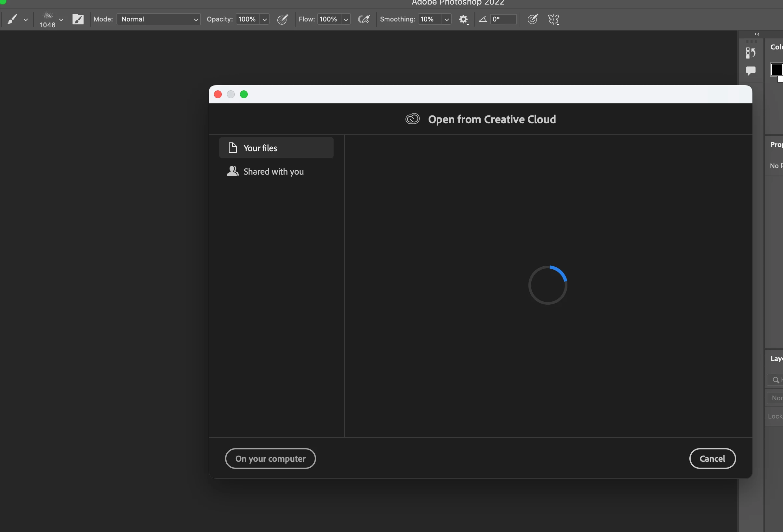This screenshot has width=783, height=532.
Task: Click the black foreground color swatch
Action: tap(776, 69)
